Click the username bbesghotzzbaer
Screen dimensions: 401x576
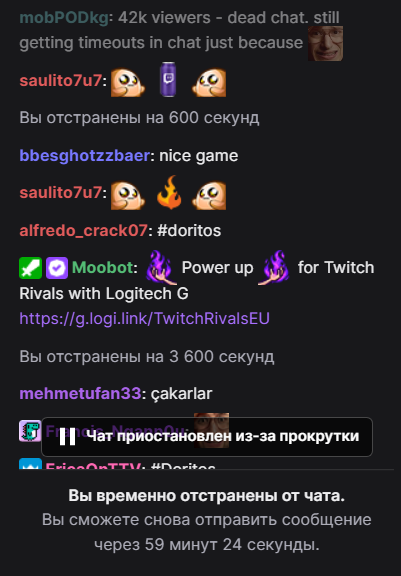(84, 156)
